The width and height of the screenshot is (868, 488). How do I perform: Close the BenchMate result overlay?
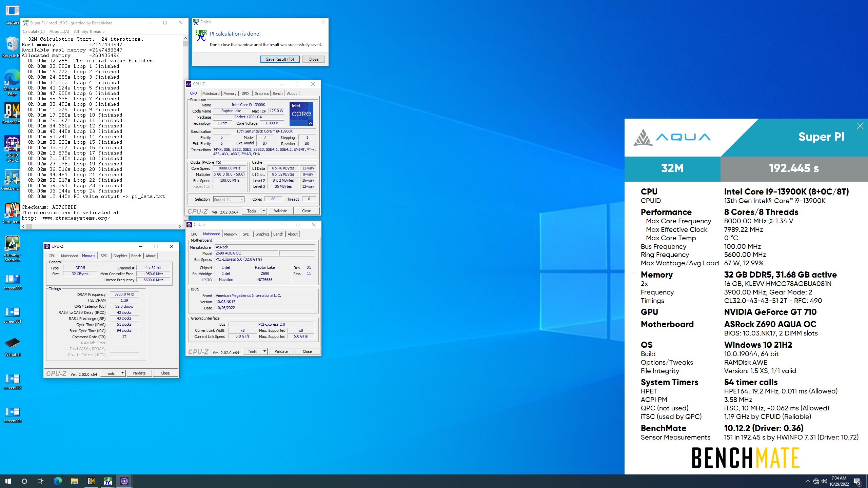tap(860, 126)
